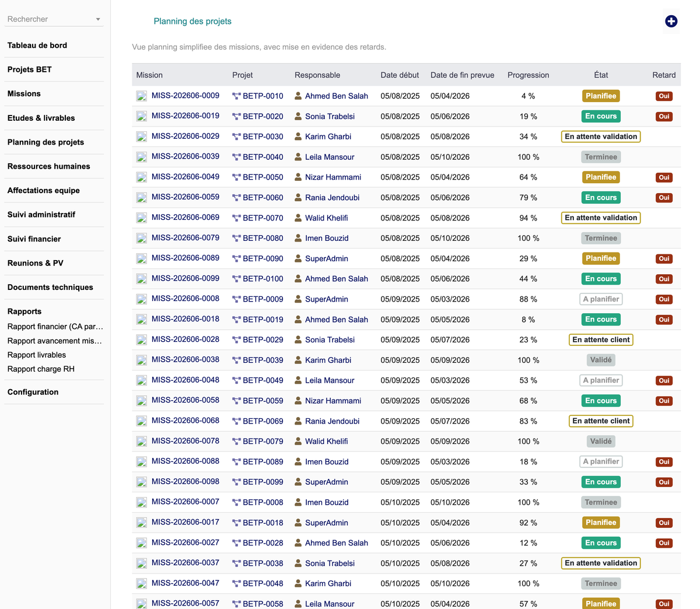Click image icon of MISS-202606-0089
Image resolution: width=700 pixels, height=609 pixels.
coord(142,258)
